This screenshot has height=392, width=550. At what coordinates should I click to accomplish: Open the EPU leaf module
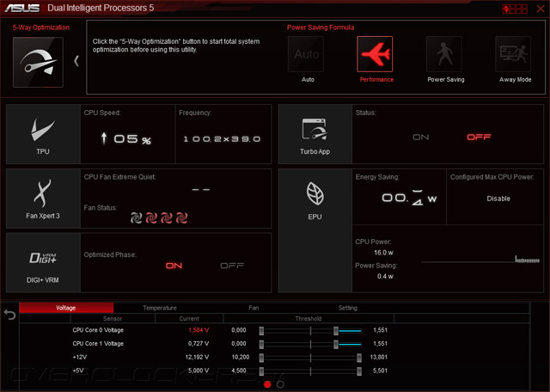coord(315,230)
